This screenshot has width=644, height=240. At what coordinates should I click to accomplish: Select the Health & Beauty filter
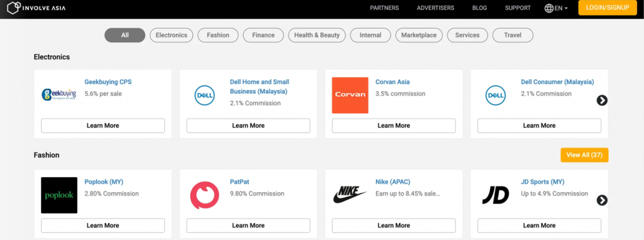click(317, 35)
